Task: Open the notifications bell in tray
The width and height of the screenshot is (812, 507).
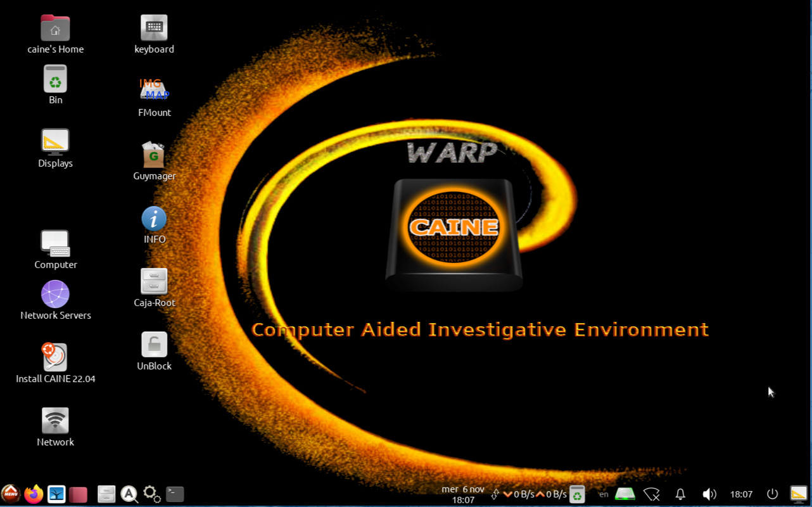Action: [x=681, y=494]
